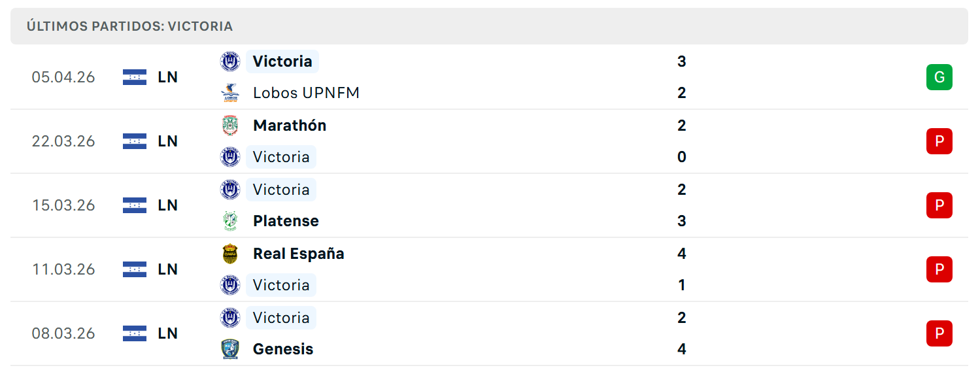Image resolution: width=980 pixels, height=372 pixels.
Task: Open Lobos UPNFM team link
Action: point(306,93)
